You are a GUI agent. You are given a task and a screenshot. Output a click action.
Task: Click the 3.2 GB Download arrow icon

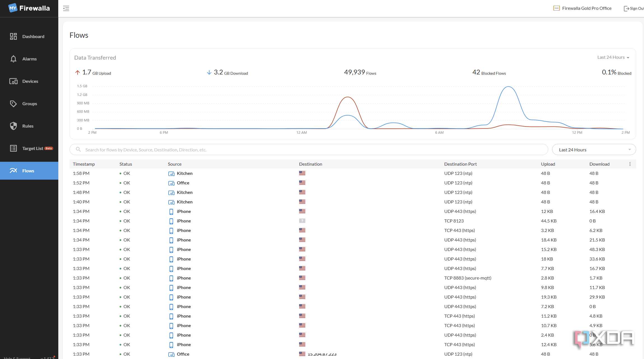[209, 72]
